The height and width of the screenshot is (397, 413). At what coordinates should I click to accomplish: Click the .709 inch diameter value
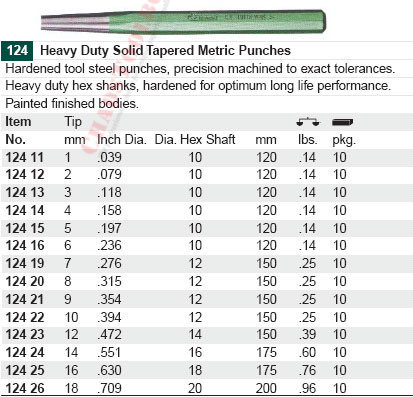[109, 388]
